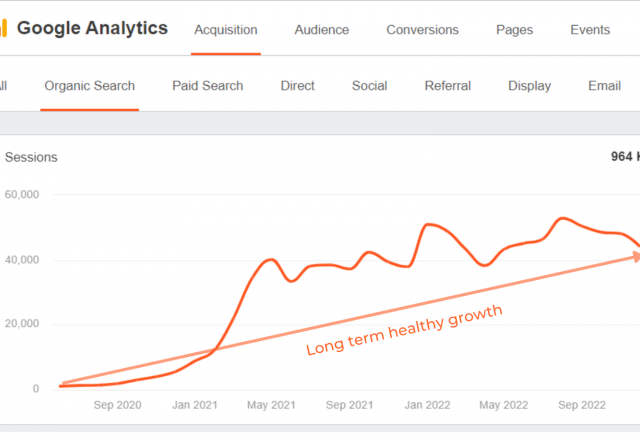Open the Acquisition tab

point(225,30)
